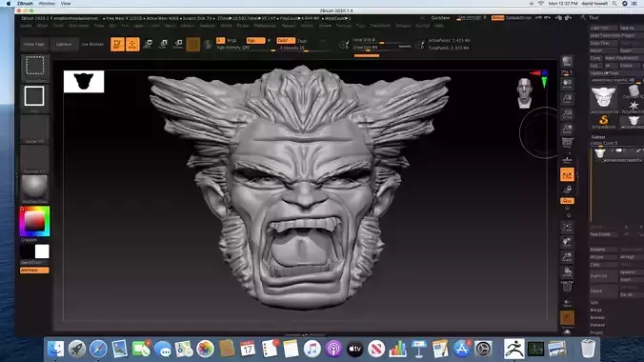Image resolution: width=644 pixels, height=362 pixels.
Task: Adjust the Rgb Intensity slider
Action: click(246, 48)
